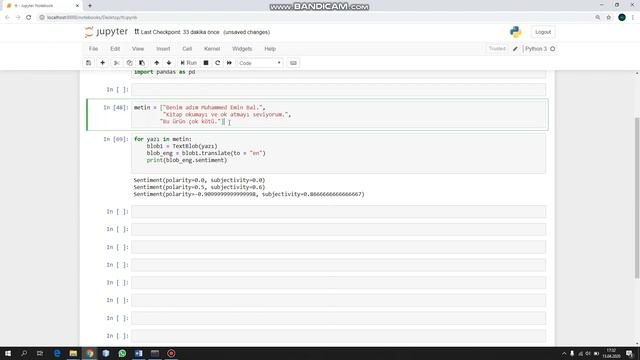Click the browser address bar URL

[92, 18]
